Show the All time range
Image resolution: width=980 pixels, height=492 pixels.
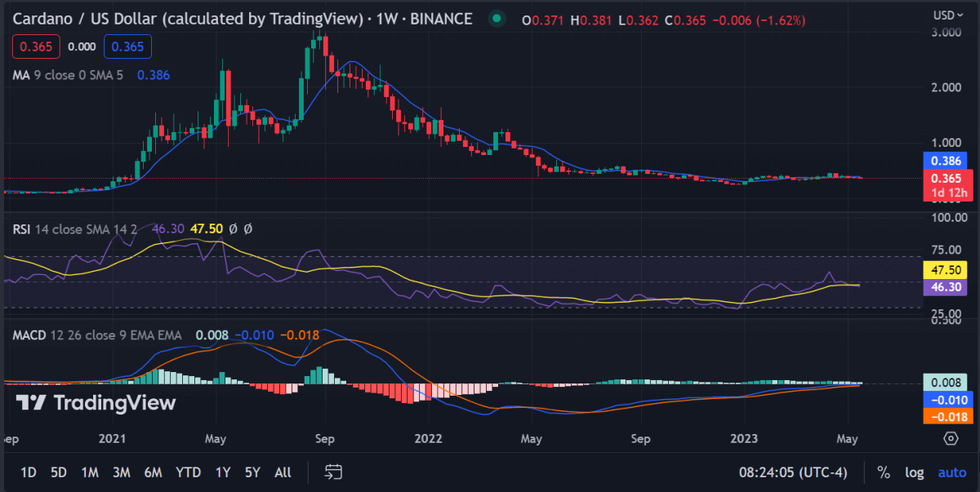point(283,472)
